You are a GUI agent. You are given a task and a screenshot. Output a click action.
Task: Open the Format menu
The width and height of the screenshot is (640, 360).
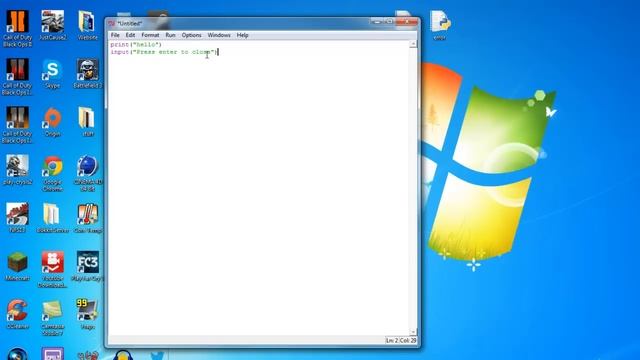click(150, 35)
